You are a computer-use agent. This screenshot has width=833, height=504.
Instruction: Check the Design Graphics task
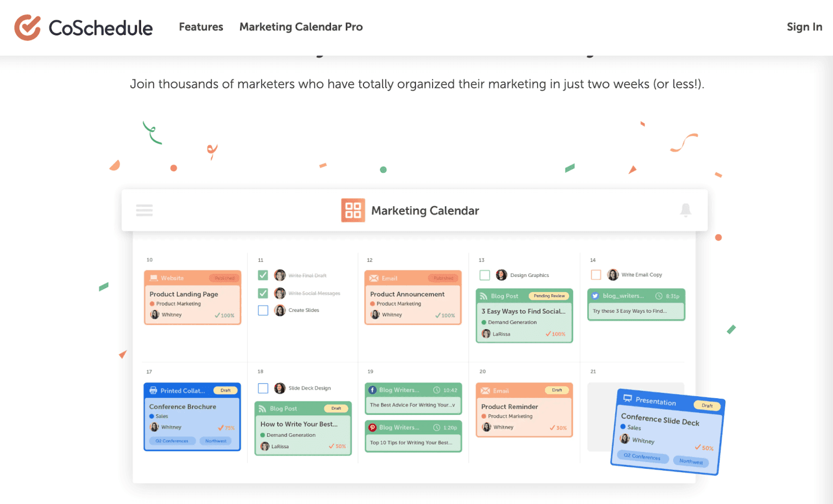tap(485, 275)
